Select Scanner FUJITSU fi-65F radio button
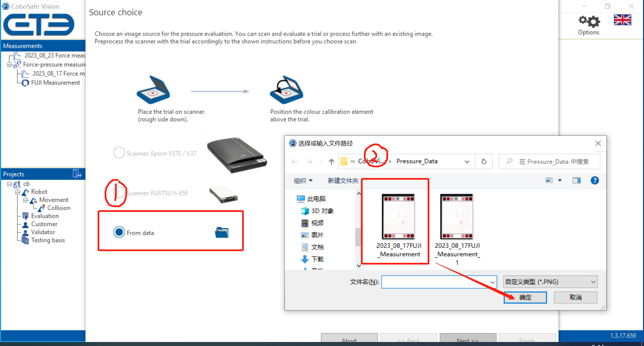The width and height of the screenshot is (644, 346). click(119, 193)
